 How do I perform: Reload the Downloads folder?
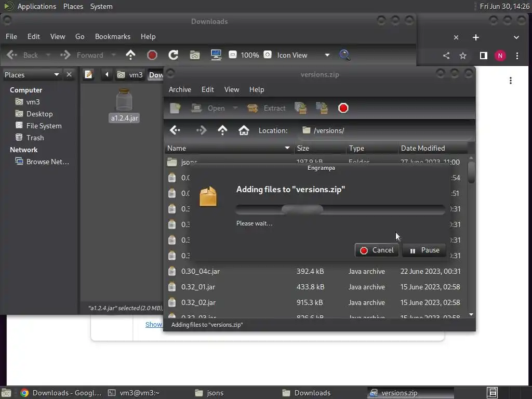point(174,55)
